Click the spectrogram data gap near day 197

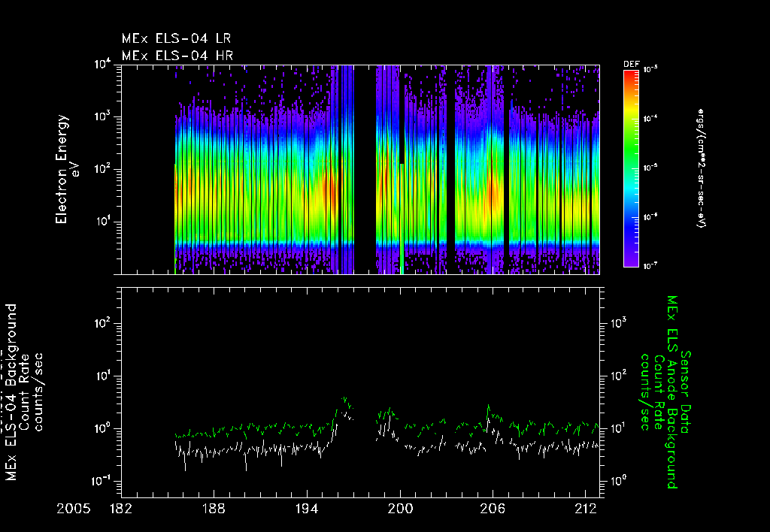365,169
